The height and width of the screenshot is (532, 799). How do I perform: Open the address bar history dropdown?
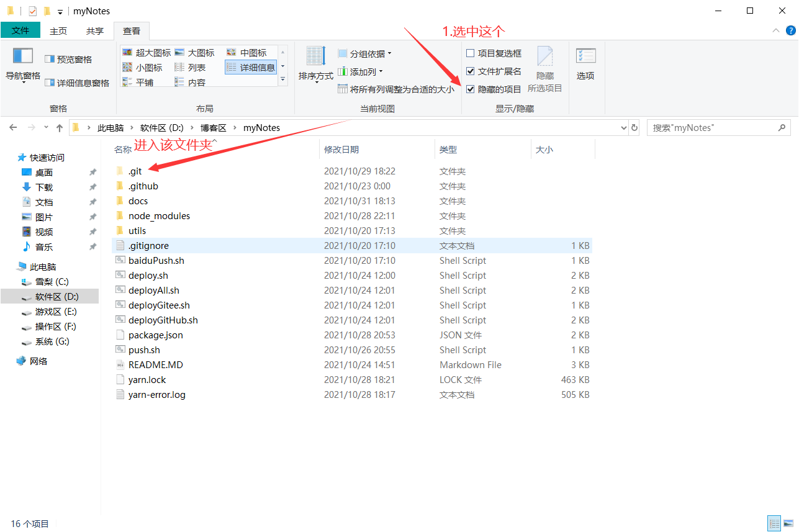point(624,128)
